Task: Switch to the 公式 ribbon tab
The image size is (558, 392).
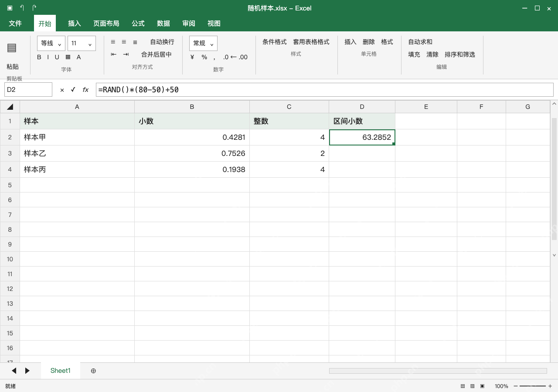Action: point(138,24)
